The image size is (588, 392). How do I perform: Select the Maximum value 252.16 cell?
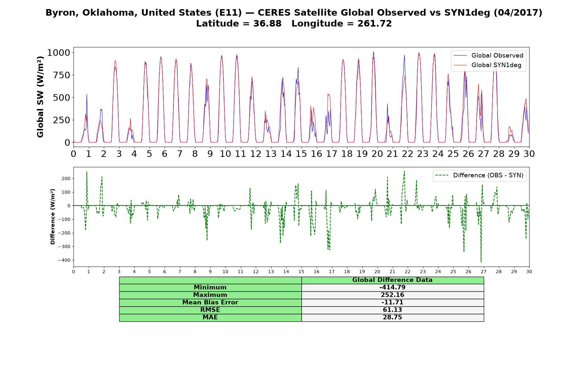pyautogui.click(x=393, y=295)
